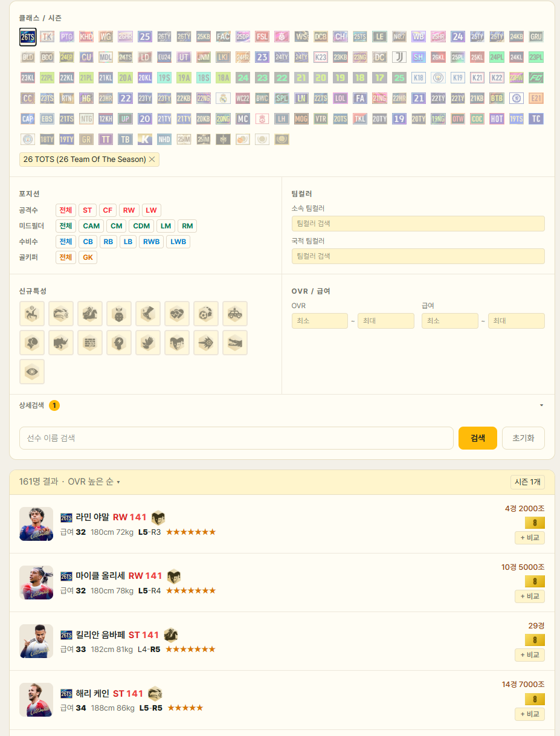Select the JNM season icon
Viewport: 560px width, 736px height.
pos(204,57)
